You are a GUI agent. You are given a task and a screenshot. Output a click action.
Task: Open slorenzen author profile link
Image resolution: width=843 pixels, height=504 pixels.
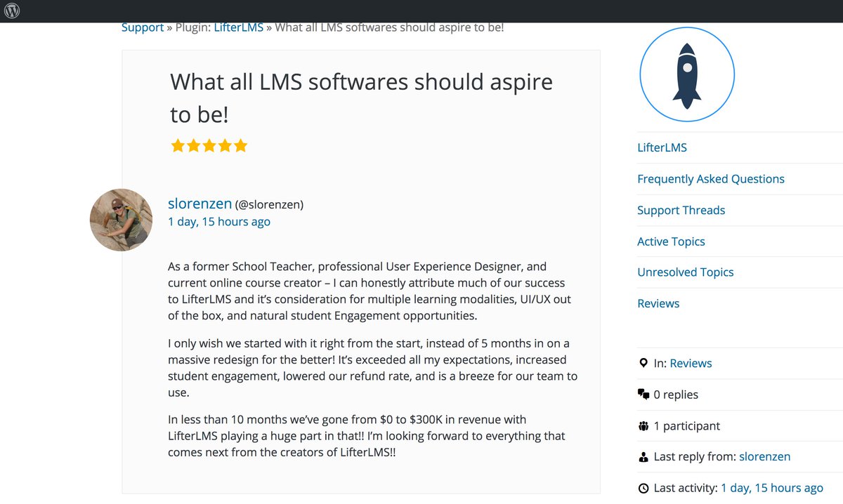pyautogui.click(x=200, y=204)
